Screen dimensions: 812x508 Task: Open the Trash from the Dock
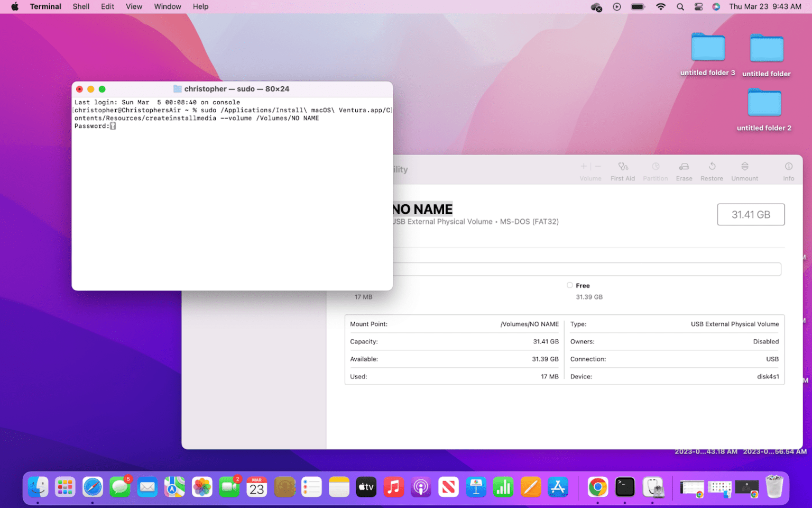coord(774,487)
